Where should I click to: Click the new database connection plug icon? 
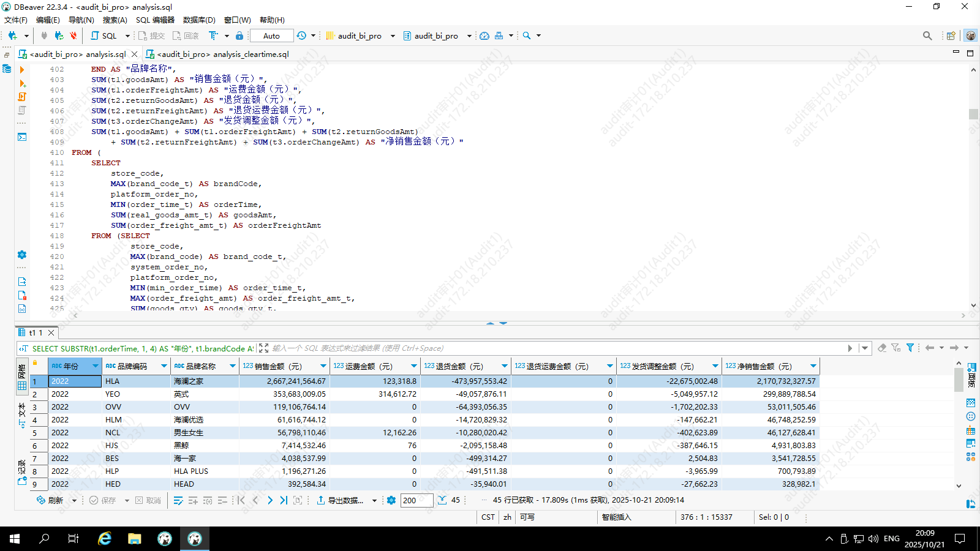pos(12,36)
